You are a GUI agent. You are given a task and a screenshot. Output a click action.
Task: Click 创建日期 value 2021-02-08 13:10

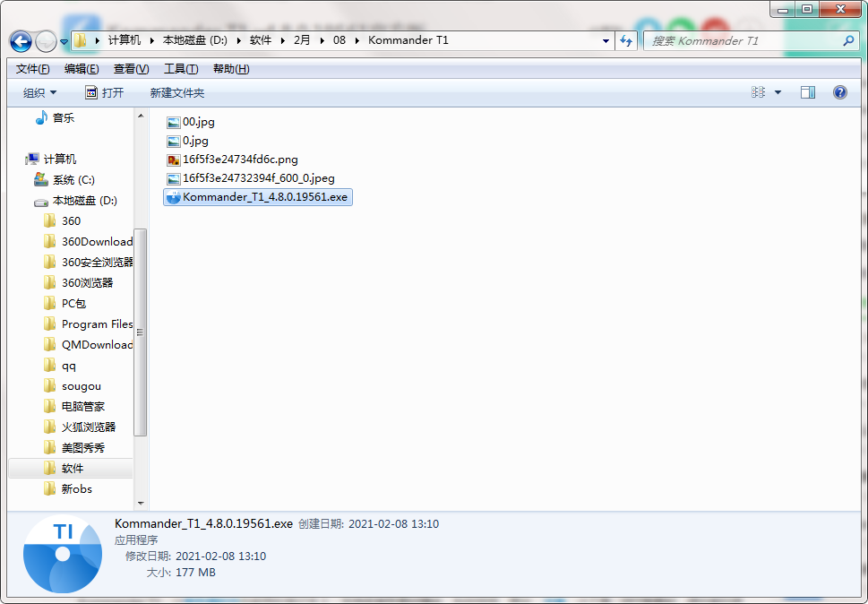[393, 523]
